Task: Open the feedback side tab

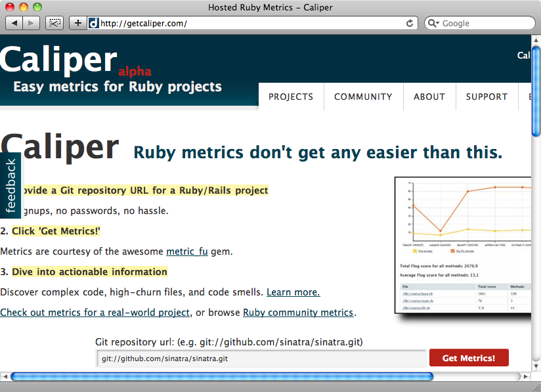Action: pos(11,185)
